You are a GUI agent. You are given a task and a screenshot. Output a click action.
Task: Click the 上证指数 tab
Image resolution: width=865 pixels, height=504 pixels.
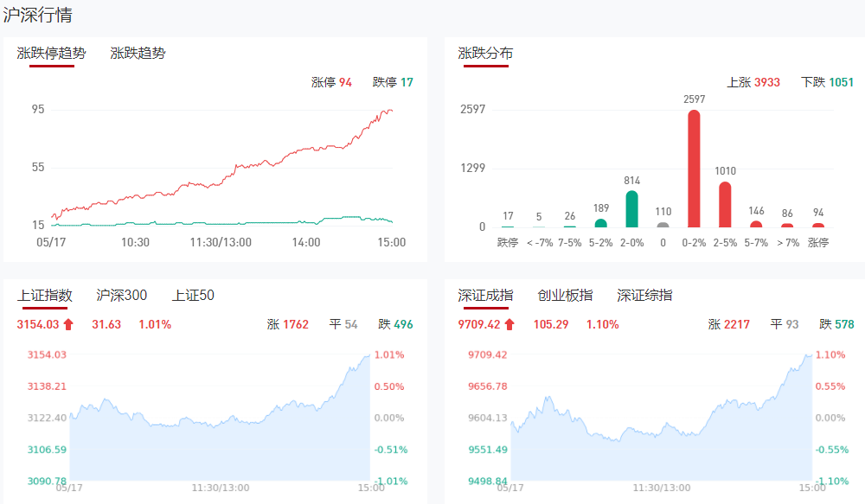pyautogui.click(x=45, y=296)
